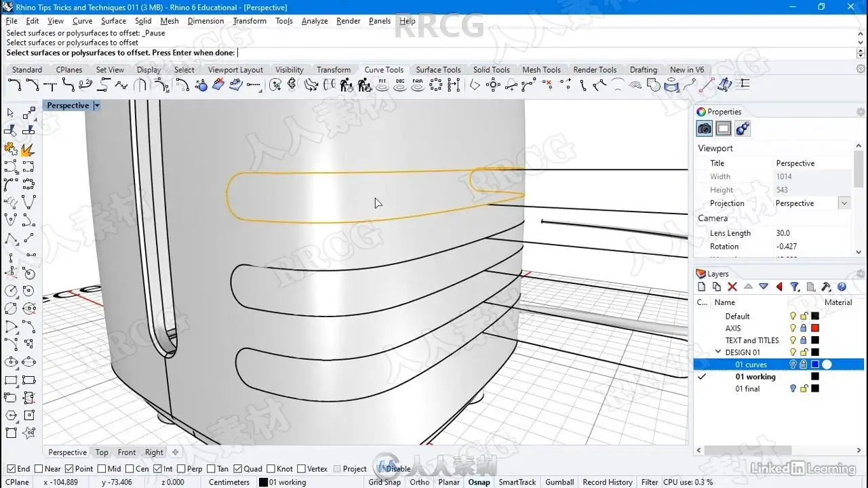Toggle visibility bulb of 01 final layer

click(x=793, y=388)
